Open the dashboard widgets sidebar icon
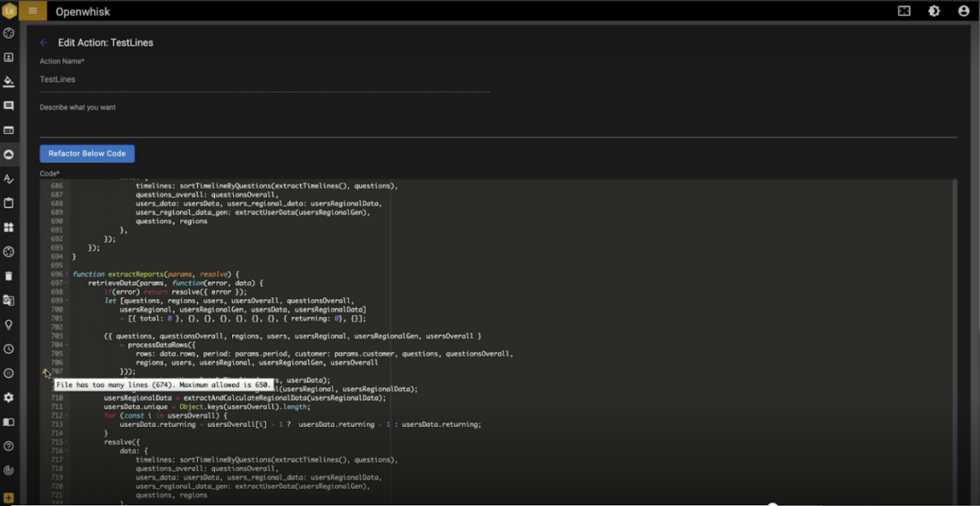This screenshot has width=980, height=506. point(9,228)
